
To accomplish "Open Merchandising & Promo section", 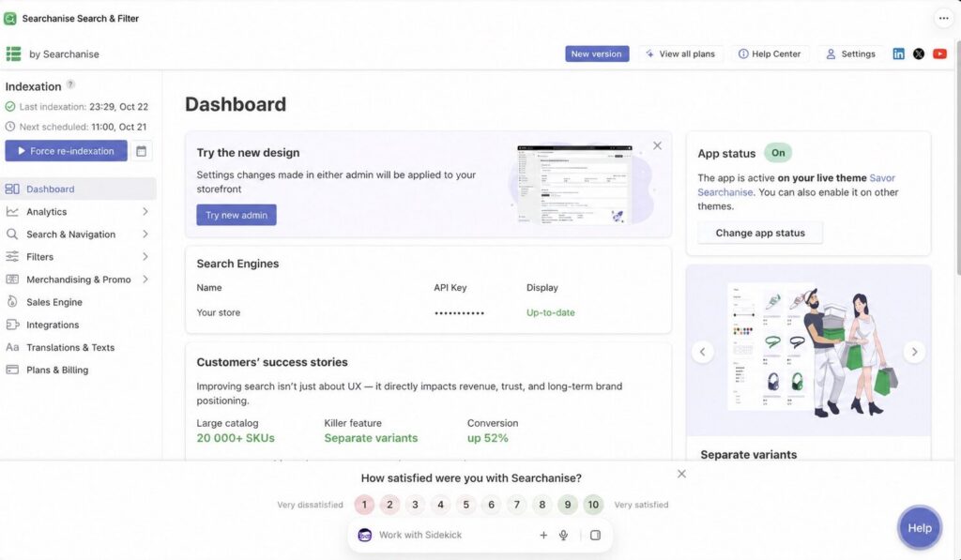I will [x=79, y=280].
